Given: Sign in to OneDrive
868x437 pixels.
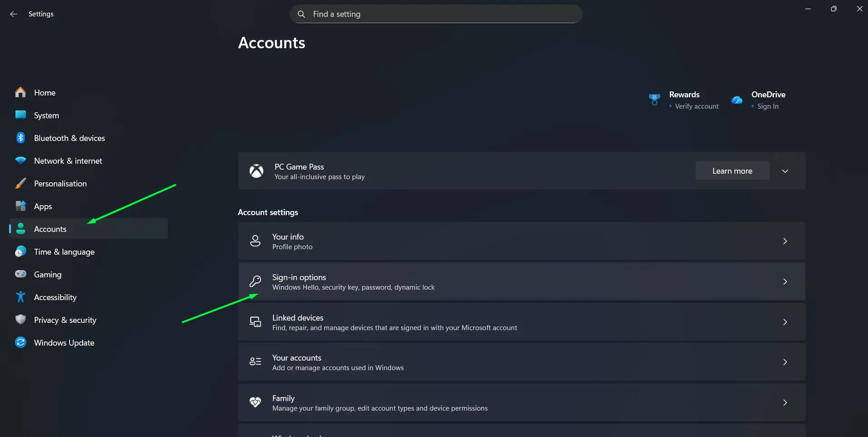Looking at the screenshot, I should pyautogui.click(x=768, y=106).
